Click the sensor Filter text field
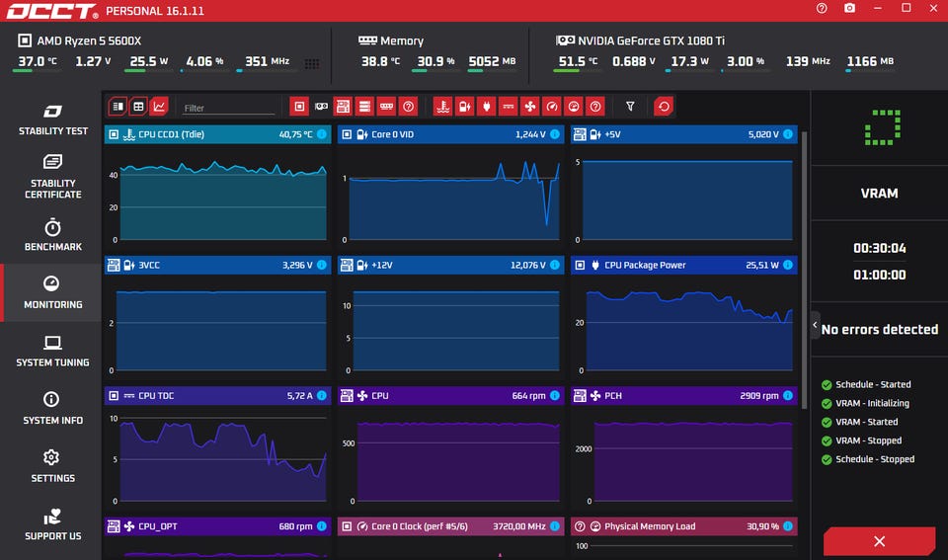 click(x=228, y=108)
